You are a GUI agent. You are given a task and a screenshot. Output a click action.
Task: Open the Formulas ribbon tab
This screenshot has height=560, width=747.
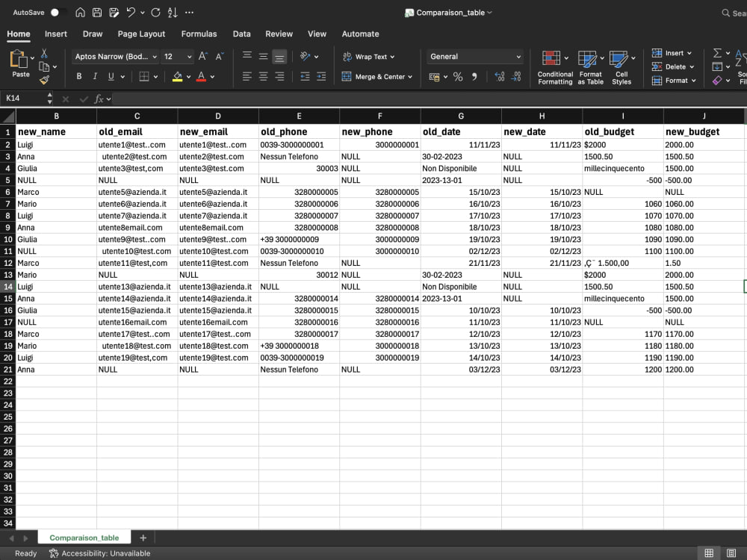point(199,34)
